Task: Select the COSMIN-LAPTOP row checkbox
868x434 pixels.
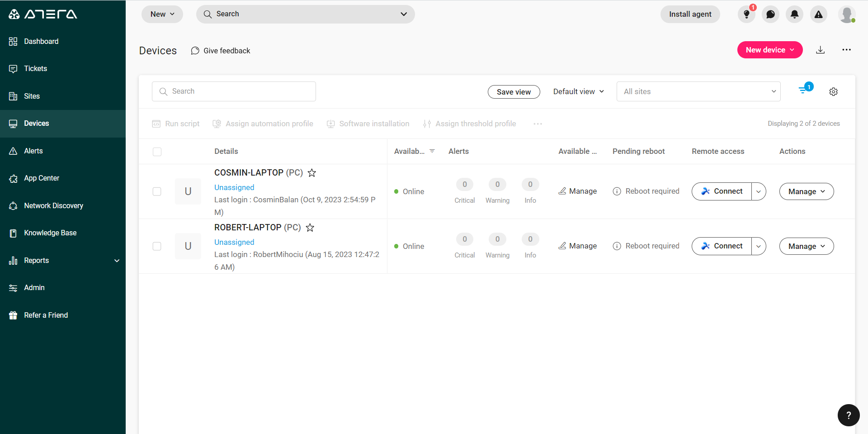Action: 157,191
